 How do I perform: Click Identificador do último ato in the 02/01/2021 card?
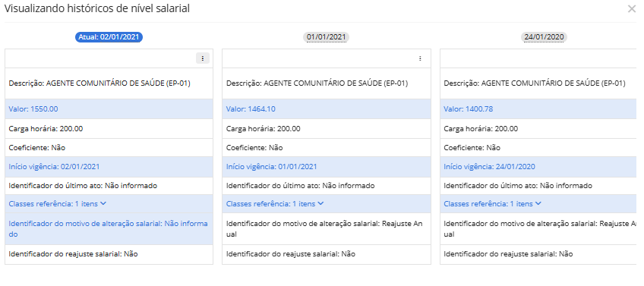point(83,186)
